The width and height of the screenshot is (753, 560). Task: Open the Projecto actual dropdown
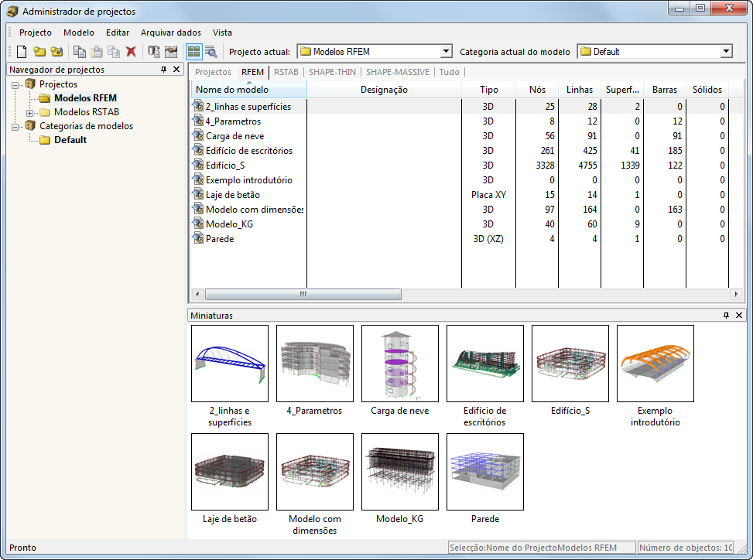pyautogui.click(x=446, y=51)
